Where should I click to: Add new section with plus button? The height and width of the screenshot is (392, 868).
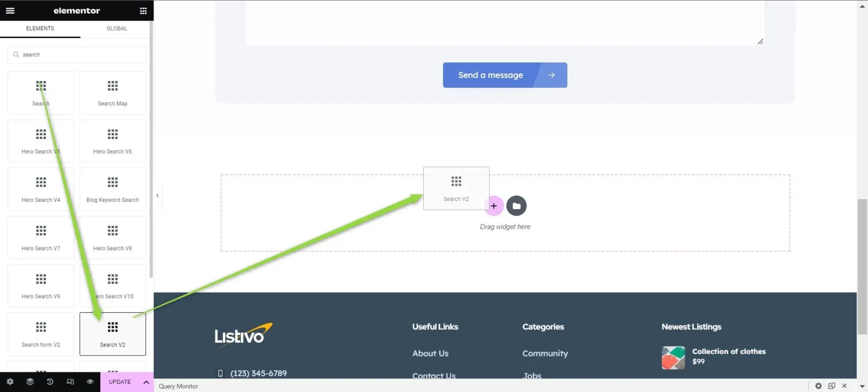tap(494, 206)
